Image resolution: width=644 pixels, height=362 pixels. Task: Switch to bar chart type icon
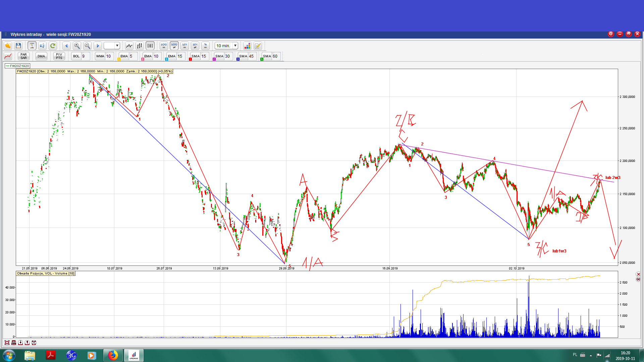(140, 46)
